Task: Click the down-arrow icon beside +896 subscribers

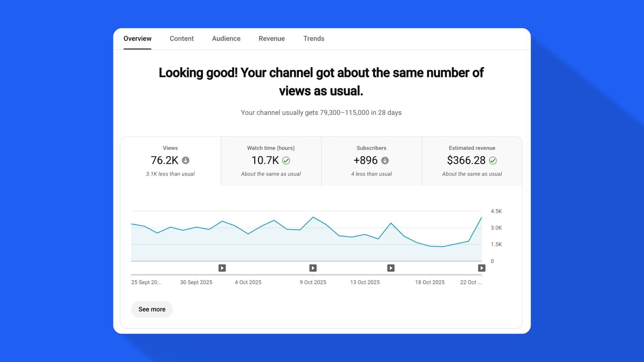Action: pos(385,161)
